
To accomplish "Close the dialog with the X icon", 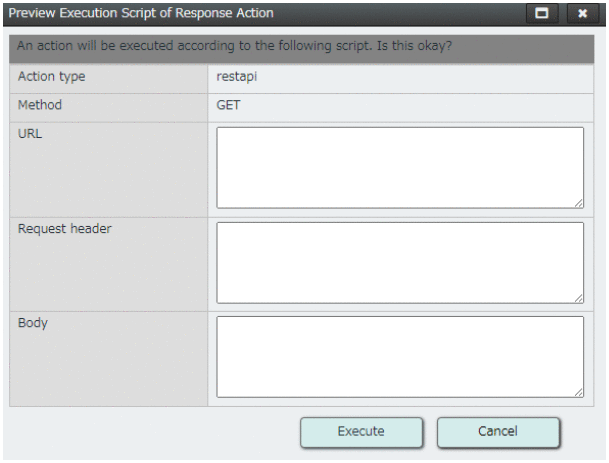I will [582, 14].
